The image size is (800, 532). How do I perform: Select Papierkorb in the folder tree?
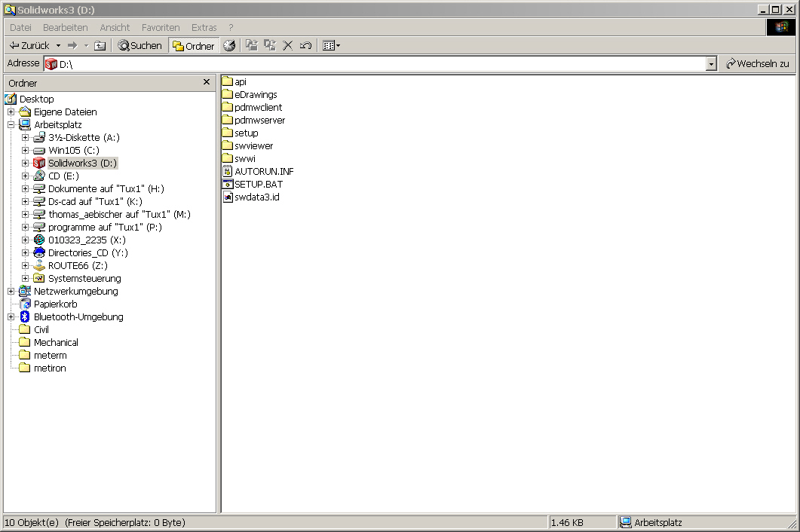tap(55, 304)
